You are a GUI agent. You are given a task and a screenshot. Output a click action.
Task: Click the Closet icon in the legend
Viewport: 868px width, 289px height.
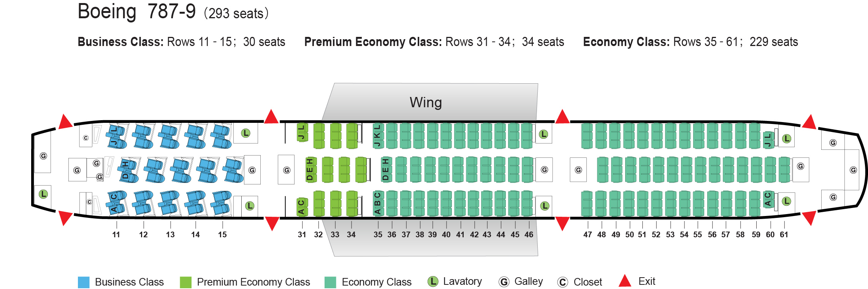point(562,282)
